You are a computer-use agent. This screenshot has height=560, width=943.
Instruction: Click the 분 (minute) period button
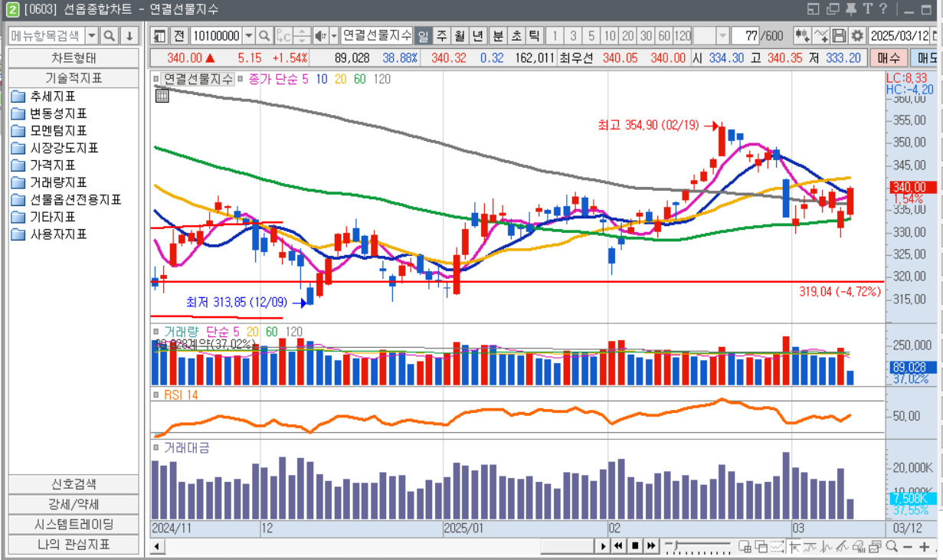[498, 36]
